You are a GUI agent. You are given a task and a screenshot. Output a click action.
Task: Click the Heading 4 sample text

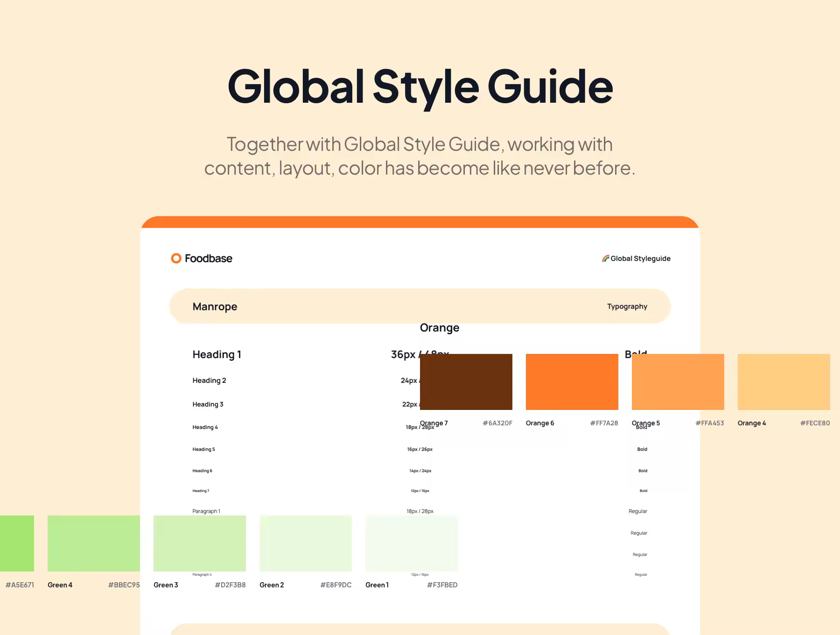pyautogui.click(x=205, y=427)
